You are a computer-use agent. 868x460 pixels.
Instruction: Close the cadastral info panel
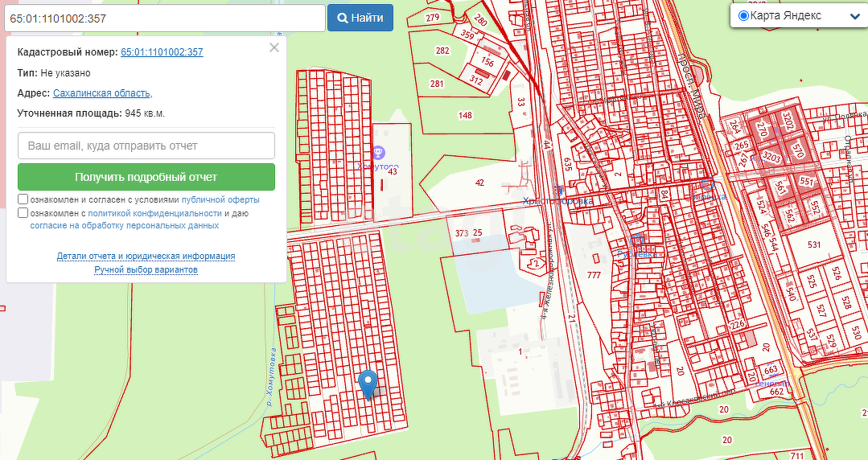point(274,48)
